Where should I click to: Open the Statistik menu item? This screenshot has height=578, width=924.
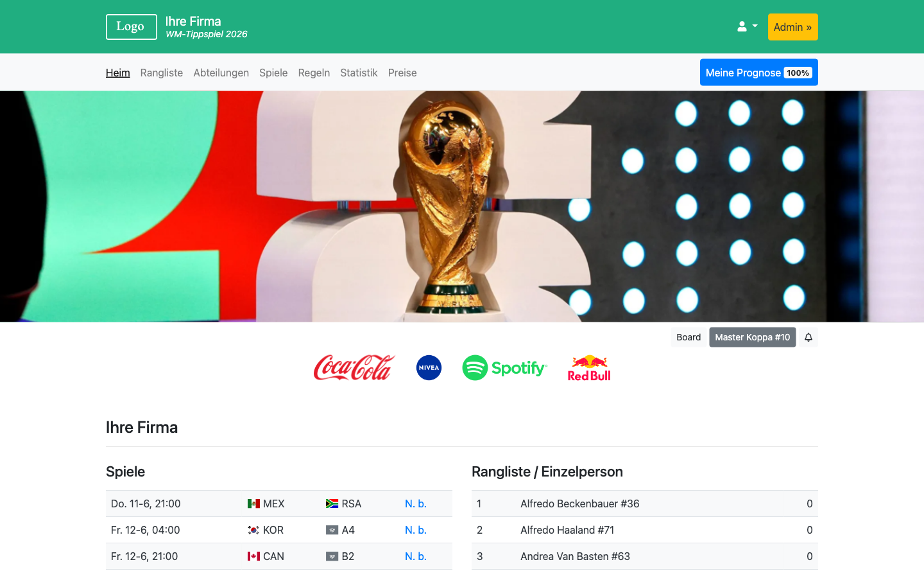click(x=359, y=73)
